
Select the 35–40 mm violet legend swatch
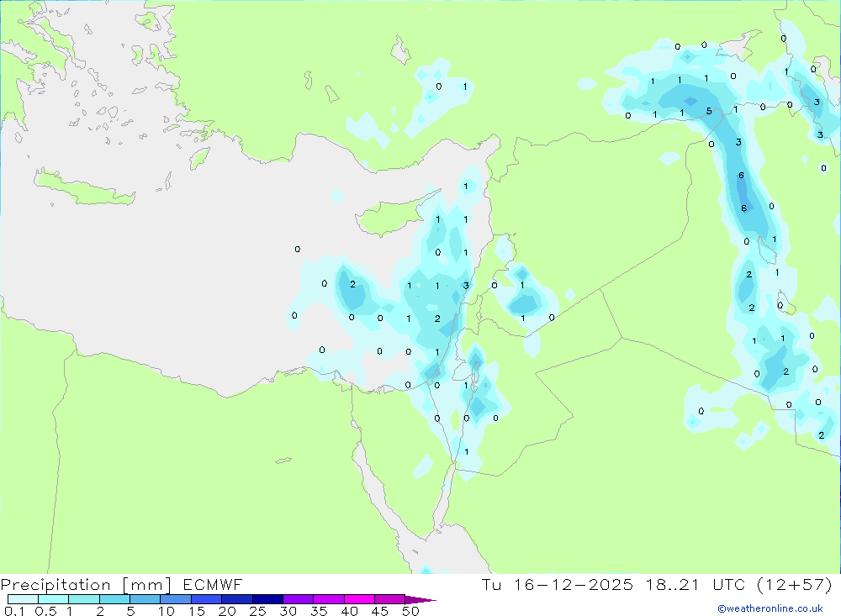click(329, 599)
